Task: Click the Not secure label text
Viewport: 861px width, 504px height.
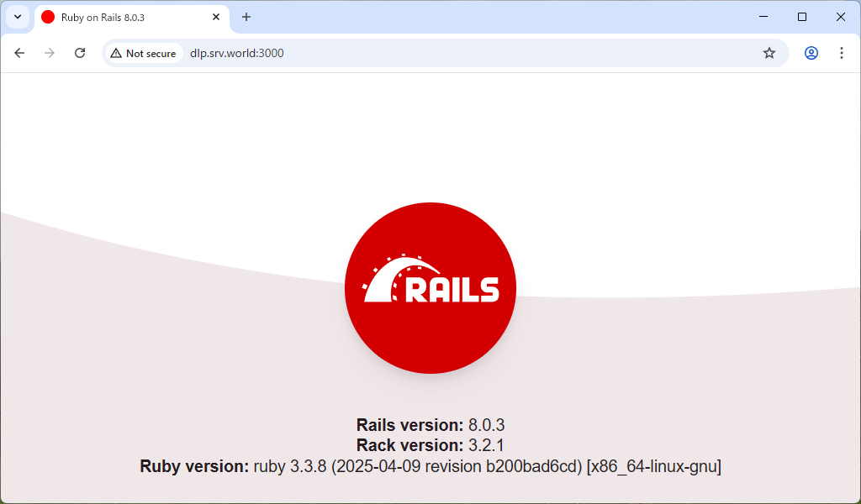Action: pos(153,53)
